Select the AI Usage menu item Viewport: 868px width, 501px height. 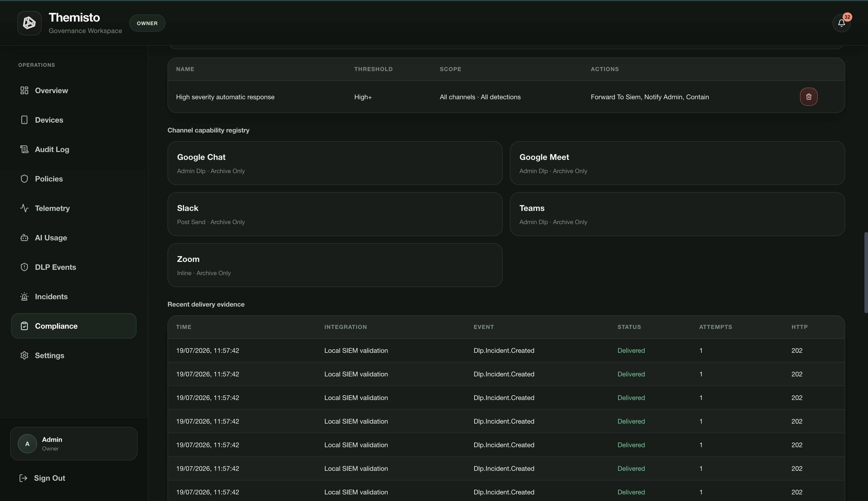(x=74, y=237)
